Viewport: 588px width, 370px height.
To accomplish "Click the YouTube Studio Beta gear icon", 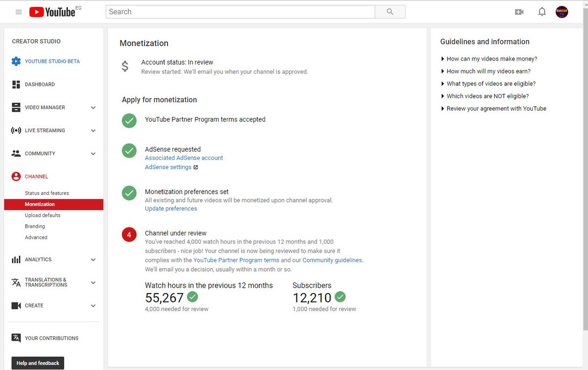I will (x=16, y=61).
